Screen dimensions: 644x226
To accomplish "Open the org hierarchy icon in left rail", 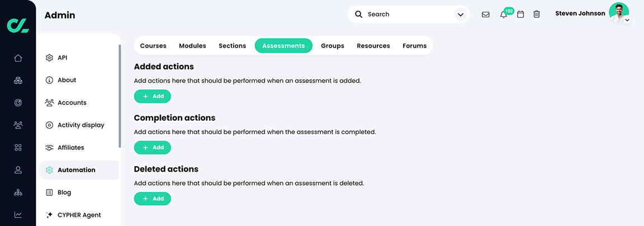I will click(x=18, y=192).
